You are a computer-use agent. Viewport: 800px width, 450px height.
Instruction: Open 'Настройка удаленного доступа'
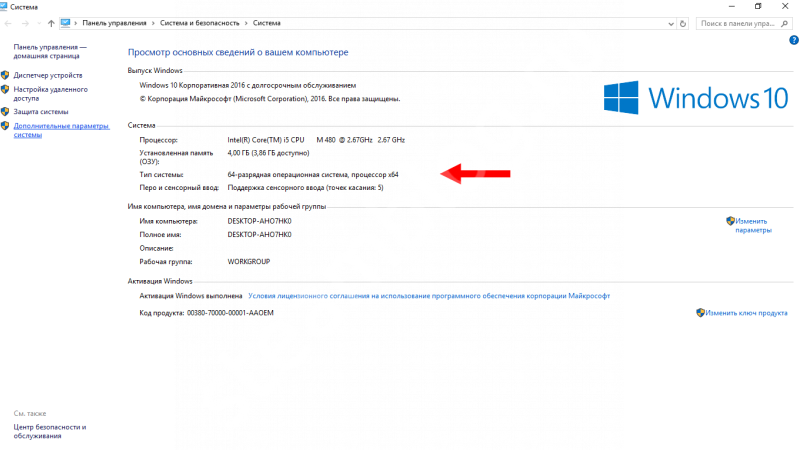click(x=51, y=94)
